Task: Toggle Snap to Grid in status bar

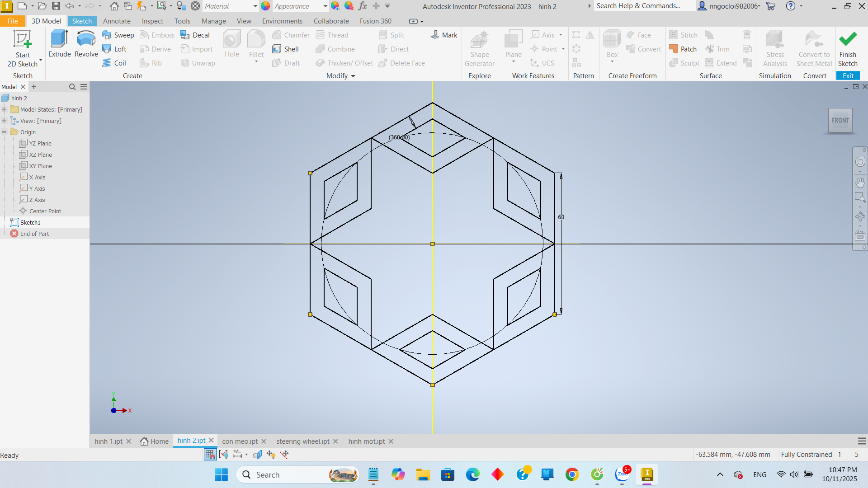Action: coord(210,454)
